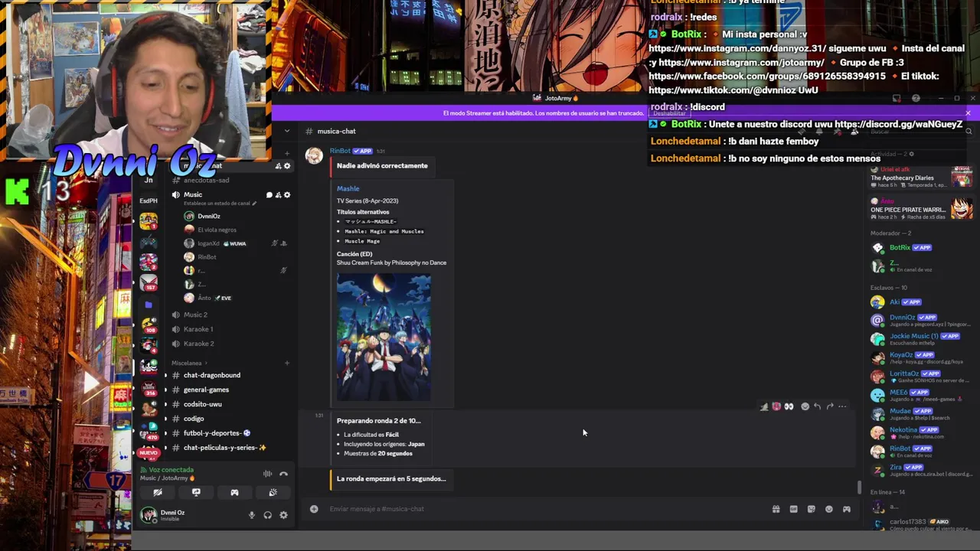980x551 pixels.
Task: Open the codigo text channel
Action: 194,419
